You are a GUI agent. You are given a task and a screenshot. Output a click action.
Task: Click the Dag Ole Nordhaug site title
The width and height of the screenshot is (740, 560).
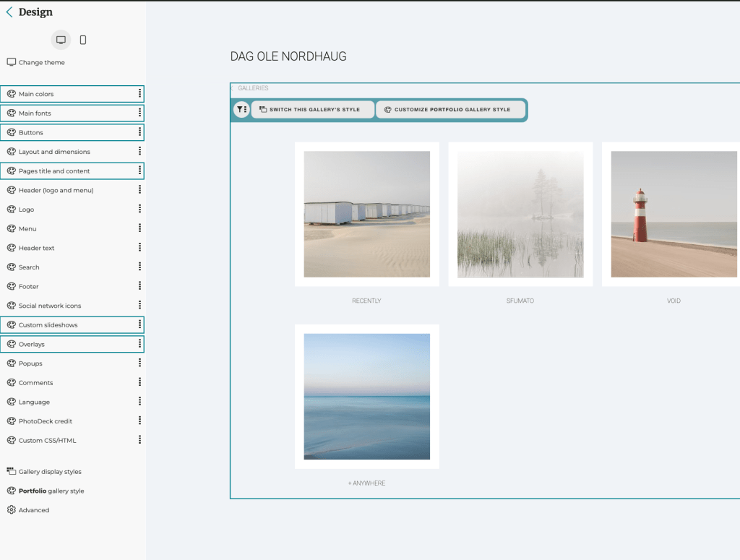(288, 56)
